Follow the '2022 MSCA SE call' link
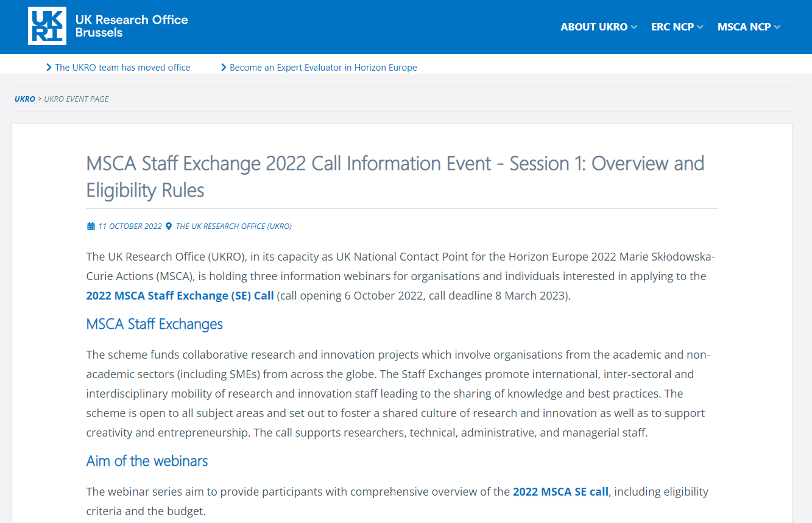 (x=560, y=491)
